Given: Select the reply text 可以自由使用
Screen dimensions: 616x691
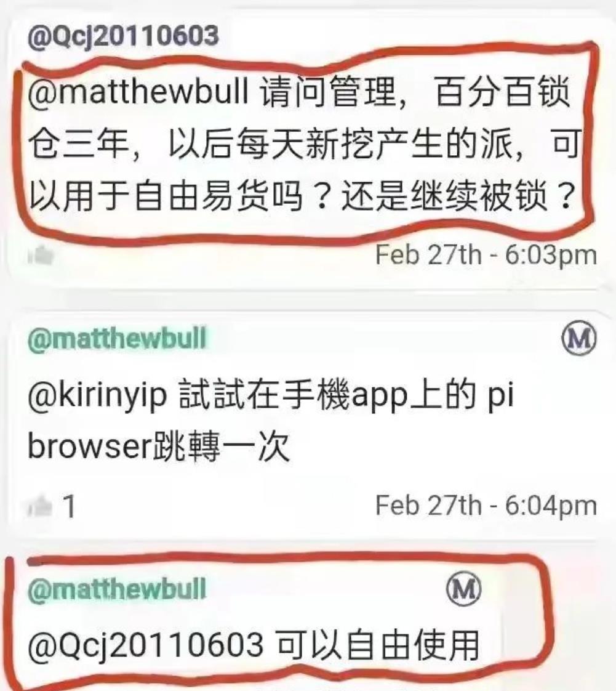Looking at the screenshot, I should pyautogui.click(x=378, y=645).
